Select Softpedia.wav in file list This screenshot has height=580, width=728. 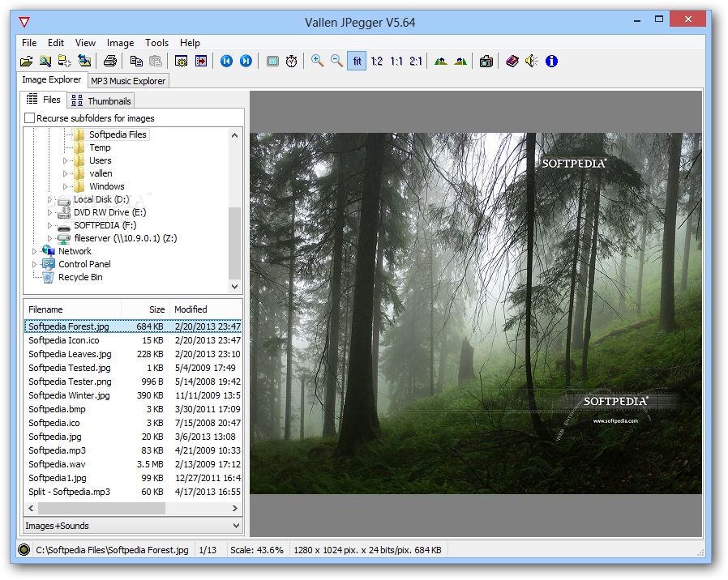(133, 464)
